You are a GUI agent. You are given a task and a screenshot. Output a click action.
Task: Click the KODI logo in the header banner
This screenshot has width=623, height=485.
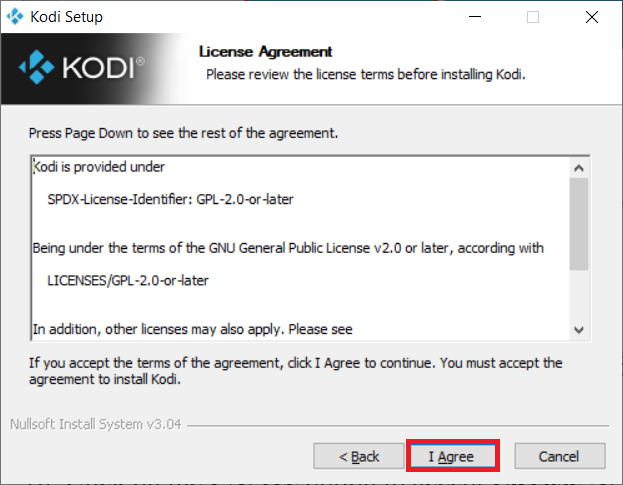click(x=81, y=67)
